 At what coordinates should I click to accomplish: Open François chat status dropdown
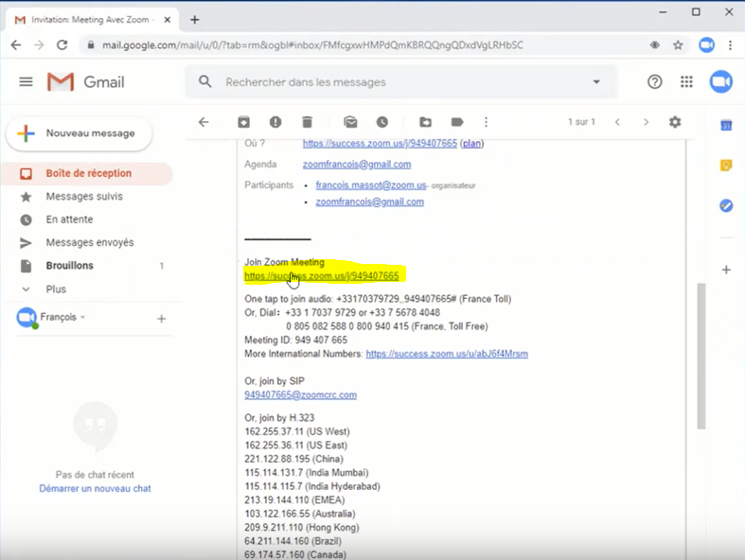point(62,317)
